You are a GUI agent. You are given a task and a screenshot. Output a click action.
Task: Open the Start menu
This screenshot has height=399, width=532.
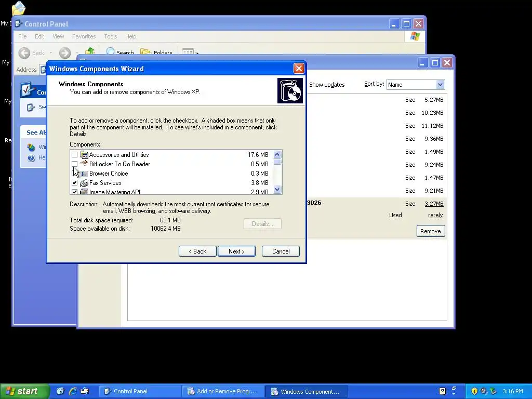coord(24,391)
